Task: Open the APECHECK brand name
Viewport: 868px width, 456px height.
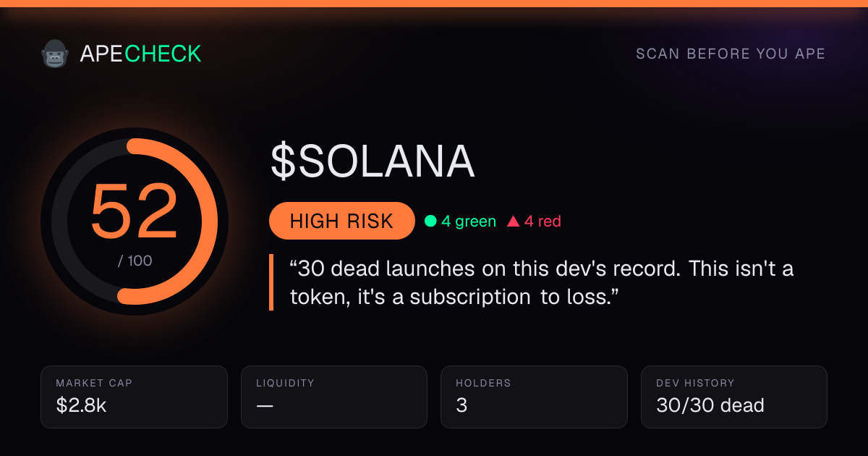Action: (140, 54)
